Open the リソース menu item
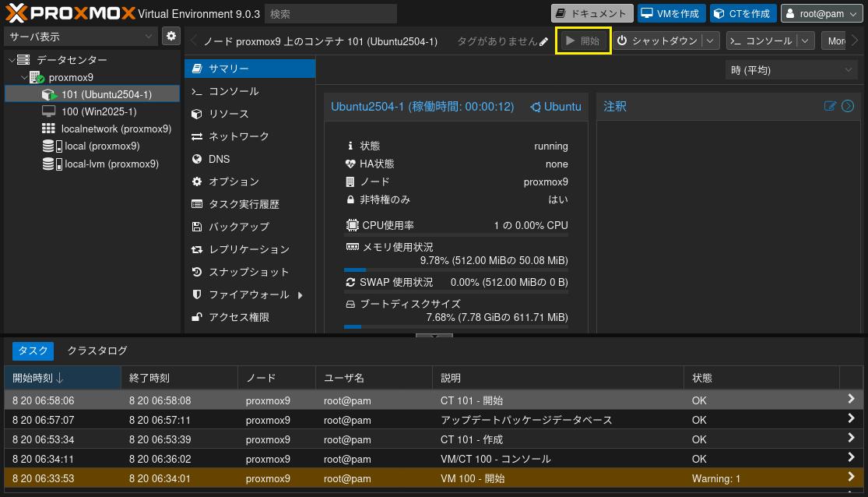The image size is (868, 497). pyautogui.click(x=250, y=114)
